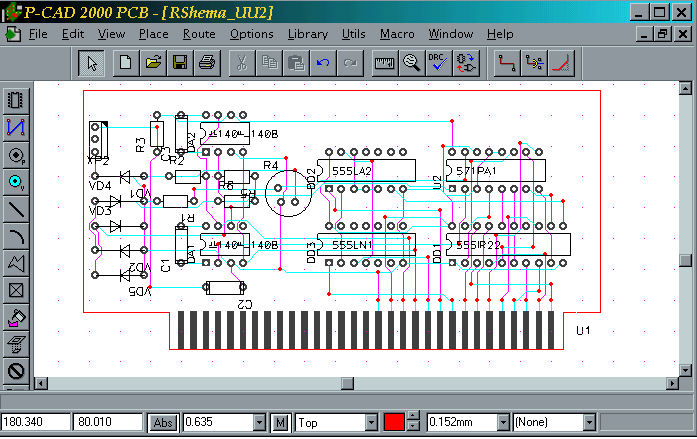Image resolution: width=697 pixels, height=439 pixels.
Task: Paste from clipboard icon
Action: [296, 63]
